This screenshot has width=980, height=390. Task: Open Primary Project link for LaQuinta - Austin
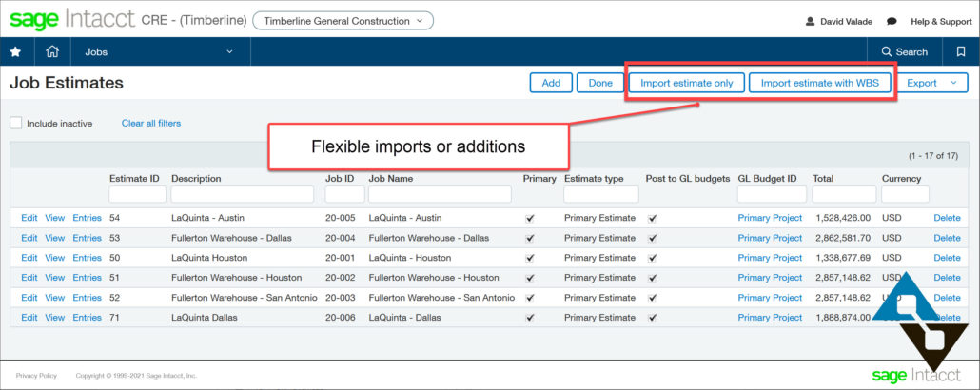pos(770,218)
